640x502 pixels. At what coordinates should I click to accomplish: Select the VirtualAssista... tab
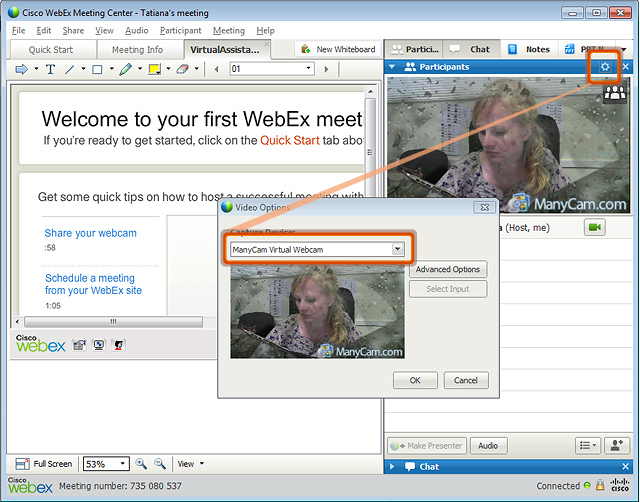coord(226,50)
